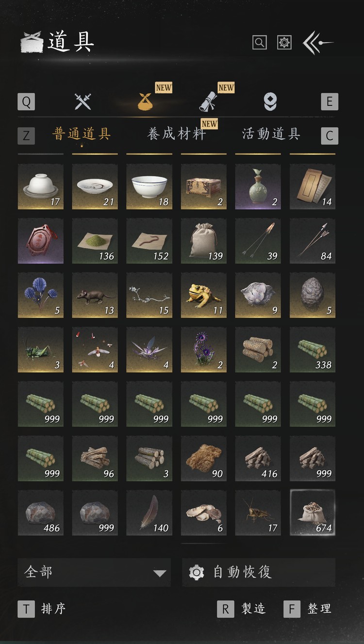
Task: Switch to 活動道具 tab
Action: click(x=271, y=134)
